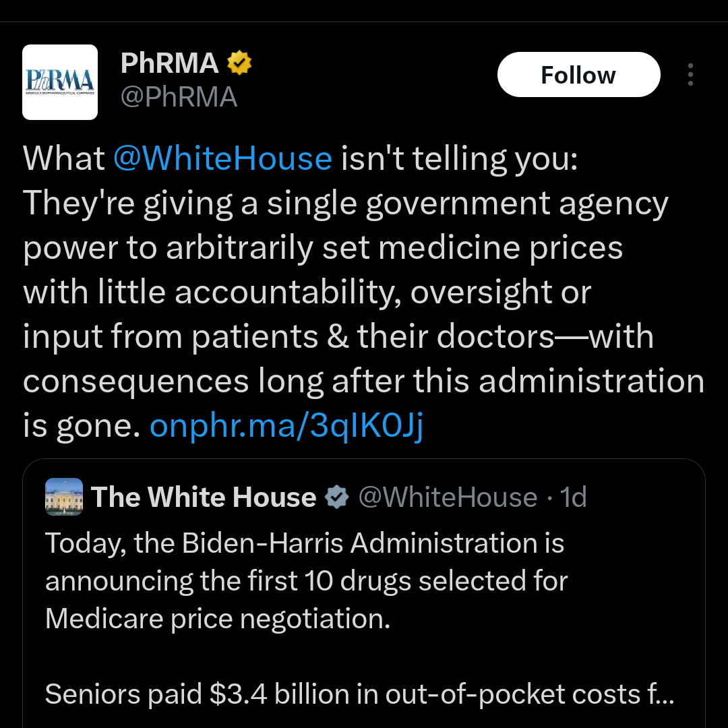
Task: Click the @PhRMA handle text
Action: tap(179, 97)
